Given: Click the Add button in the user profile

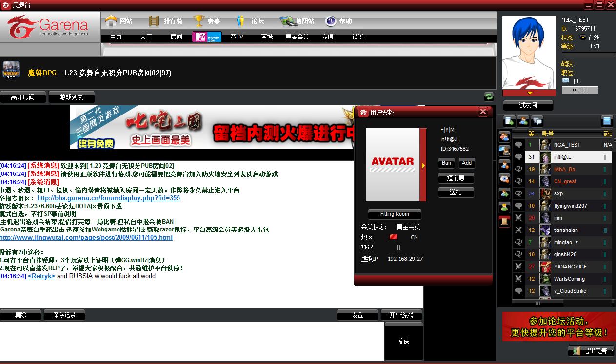Looking at the screenshot, I should click(467, 163).
